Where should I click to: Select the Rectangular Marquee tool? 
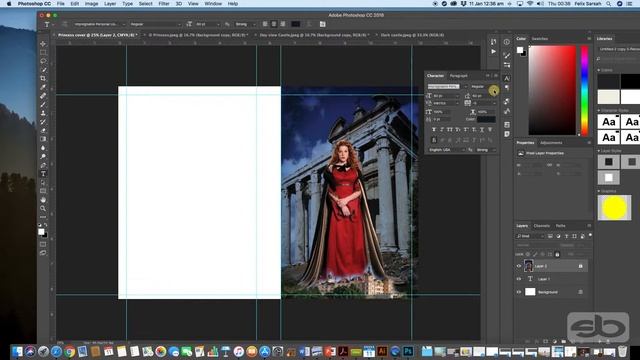(x=43, y=52)
